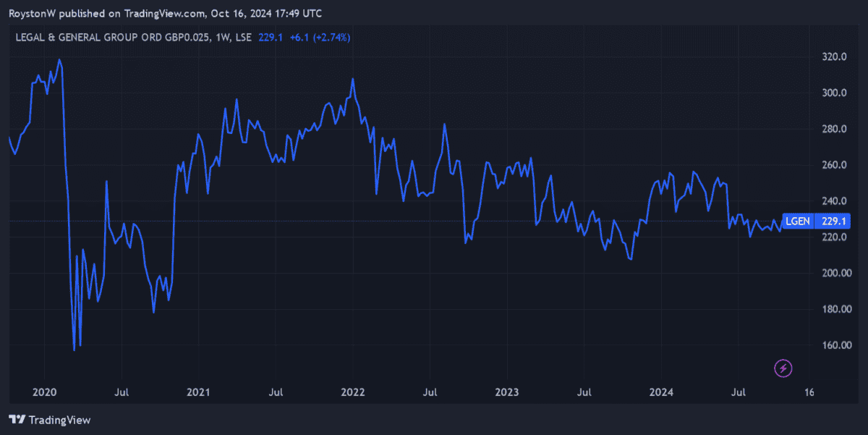Click the purple lightning bolt icon

pyautogui.click(x=783, y=368)
